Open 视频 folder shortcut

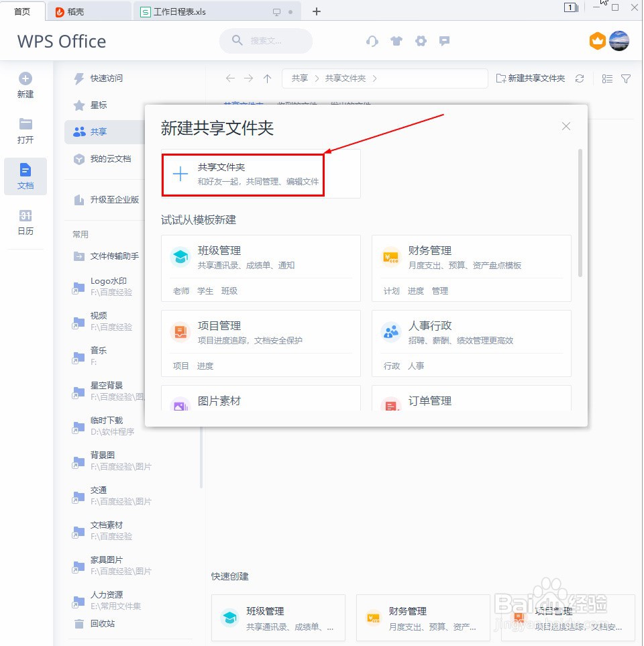(x=103, y=321)
